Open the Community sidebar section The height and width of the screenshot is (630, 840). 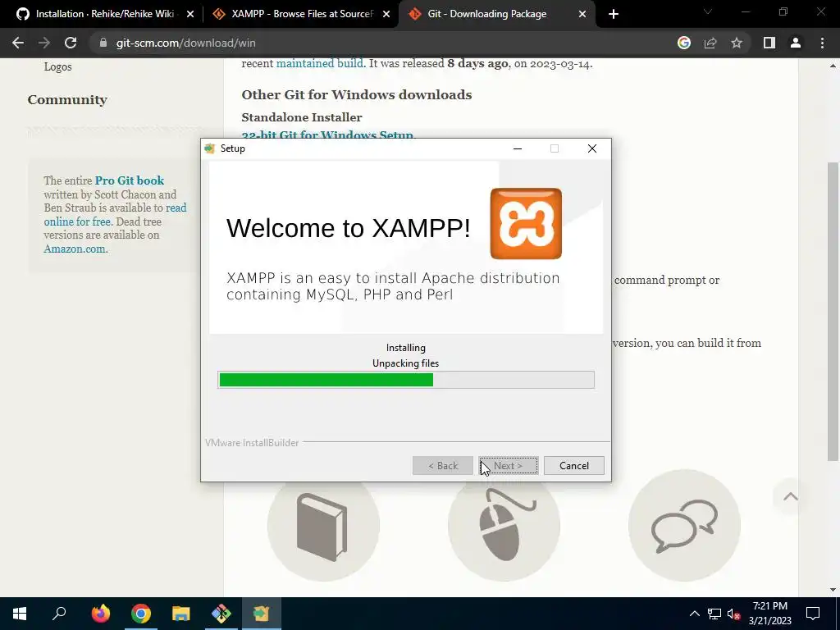(67, 99)
